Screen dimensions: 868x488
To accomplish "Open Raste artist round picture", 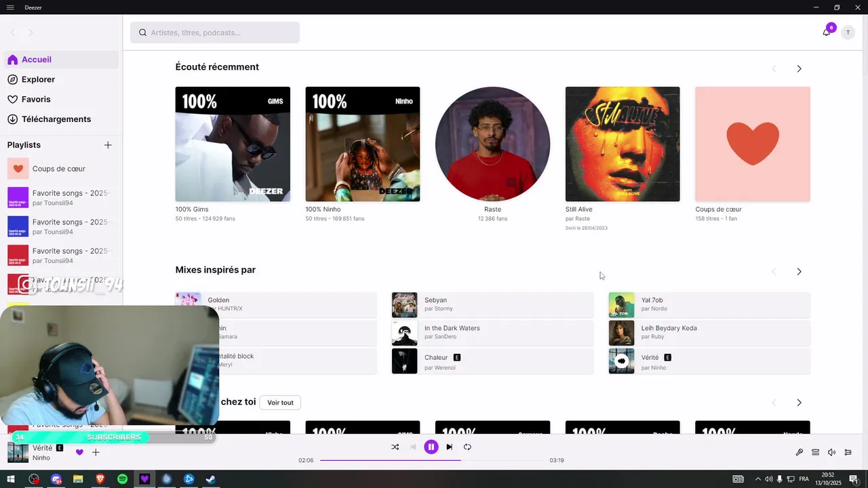I will (492, 144).
